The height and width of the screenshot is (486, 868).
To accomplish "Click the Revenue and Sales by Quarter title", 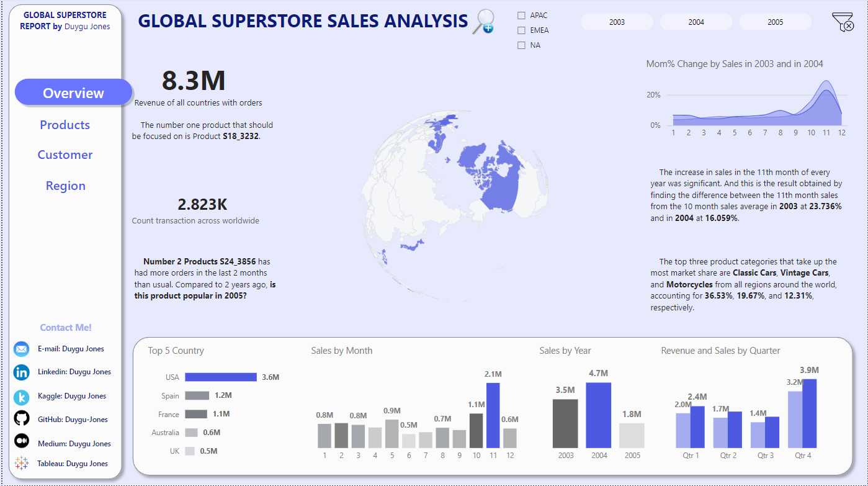I will point(721,351).
